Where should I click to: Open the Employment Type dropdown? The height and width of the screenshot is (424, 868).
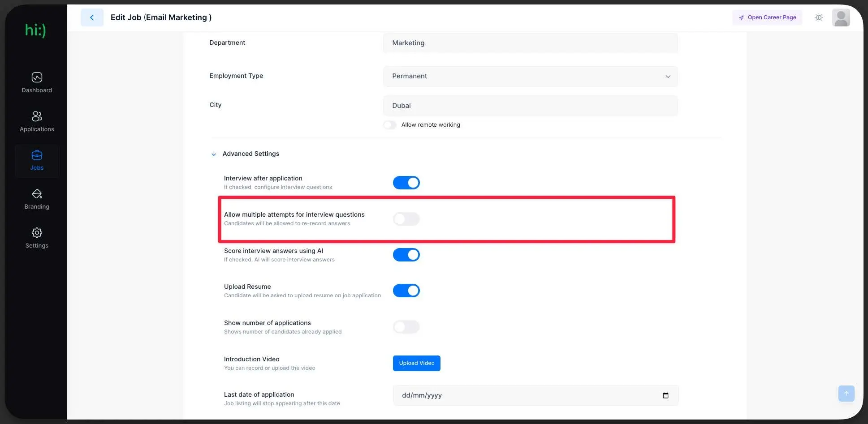[x=530, y=76]
